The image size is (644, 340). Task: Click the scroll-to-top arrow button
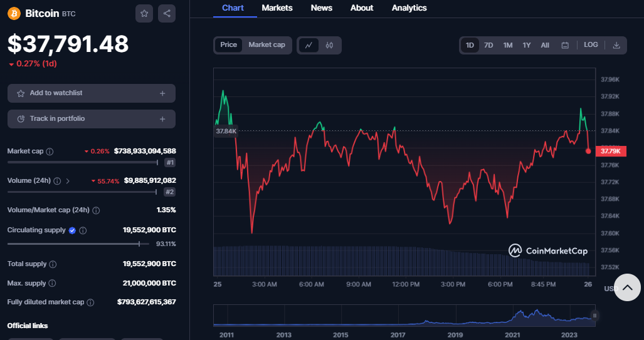627,287
